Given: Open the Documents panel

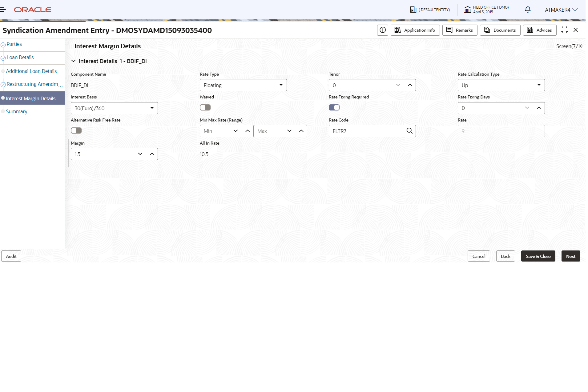Looking at the screenshot, I should coord(500,30).
